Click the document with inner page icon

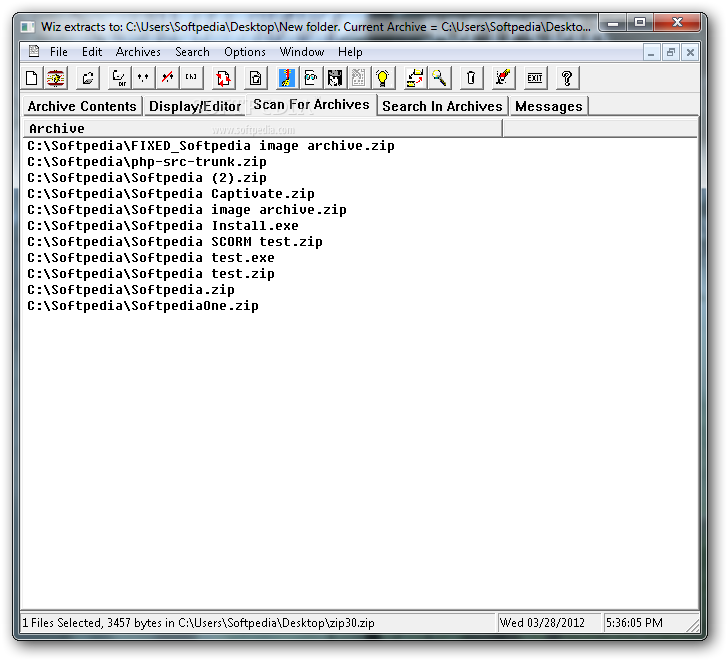tap(255, 78)
